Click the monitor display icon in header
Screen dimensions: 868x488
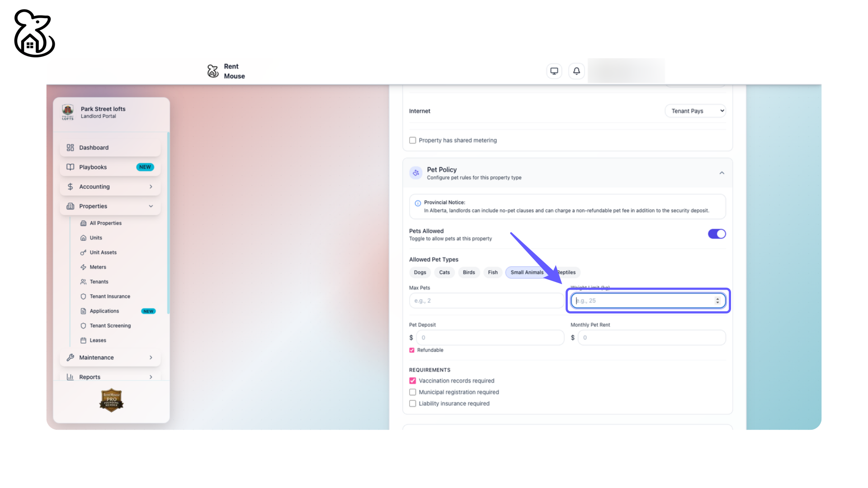(x=554, y=71)
